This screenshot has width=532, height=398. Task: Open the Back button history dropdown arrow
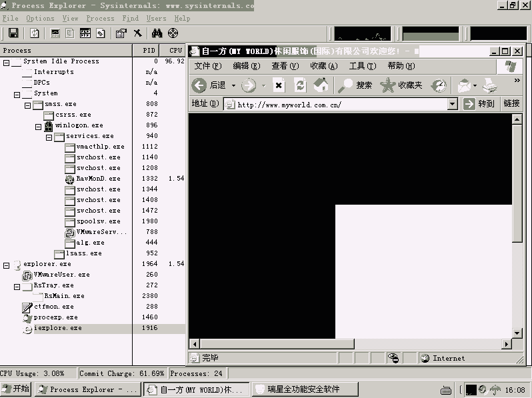(233, 85)
